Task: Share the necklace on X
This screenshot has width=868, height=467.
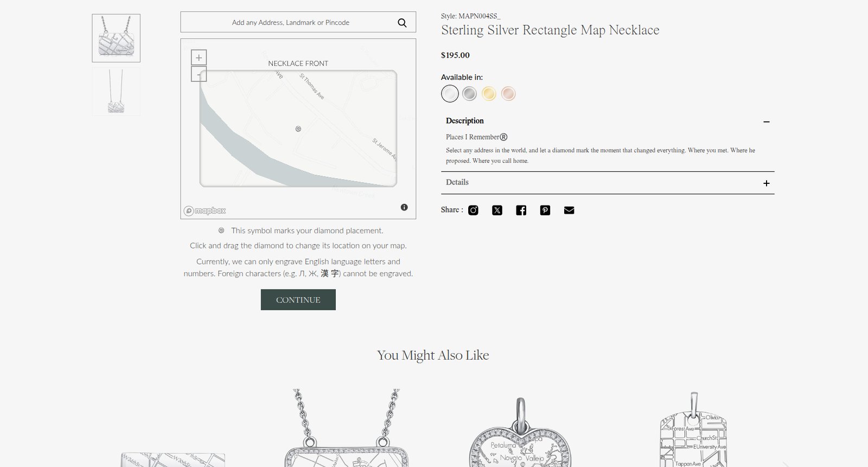Action: pos(497,210)
